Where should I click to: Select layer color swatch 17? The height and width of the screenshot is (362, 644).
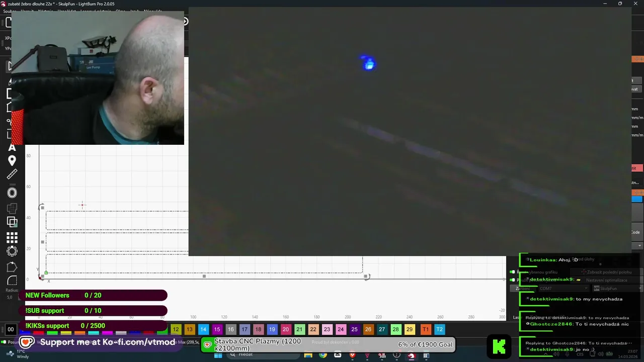[245, 329]
